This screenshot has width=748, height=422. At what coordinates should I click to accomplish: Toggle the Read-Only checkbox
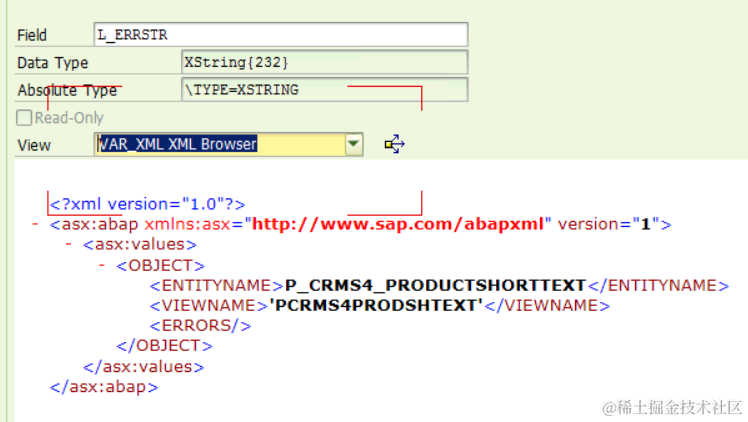click(24, 118)
